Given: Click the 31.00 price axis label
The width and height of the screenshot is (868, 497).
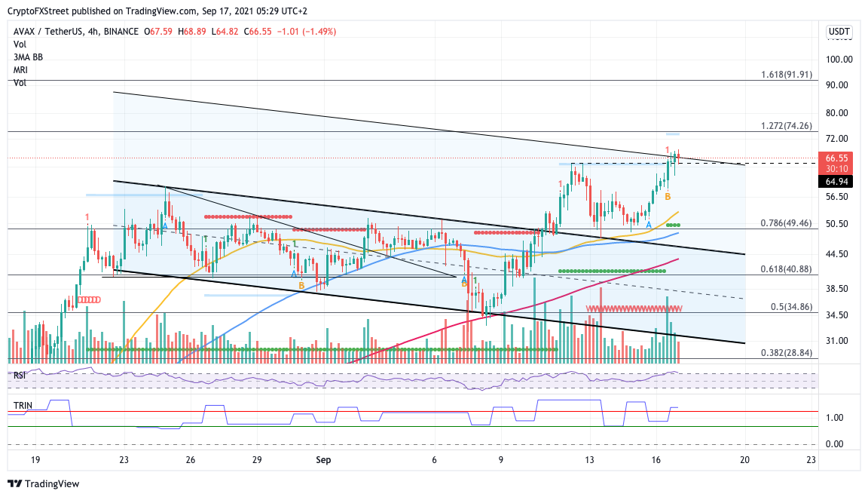Looking at the screenshot, I should pyautogui.click(x=837, y=341).
